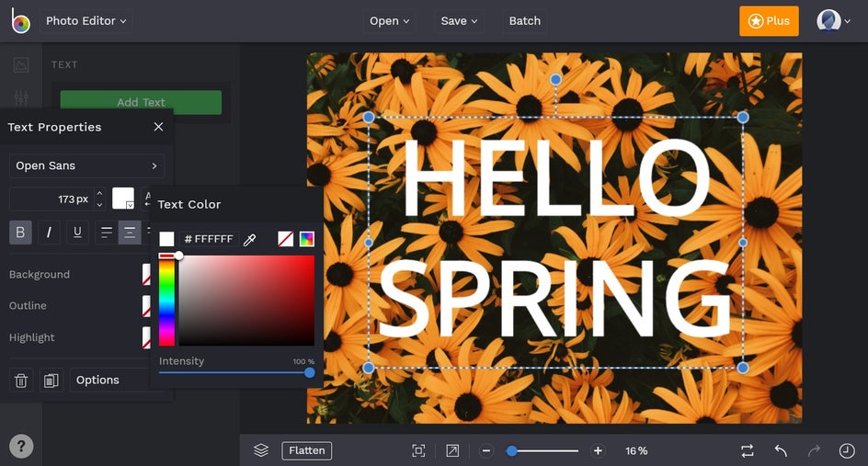Select the eyedropper color picker tool
Viewport: 868px width, 466px height.
[250, 240]
